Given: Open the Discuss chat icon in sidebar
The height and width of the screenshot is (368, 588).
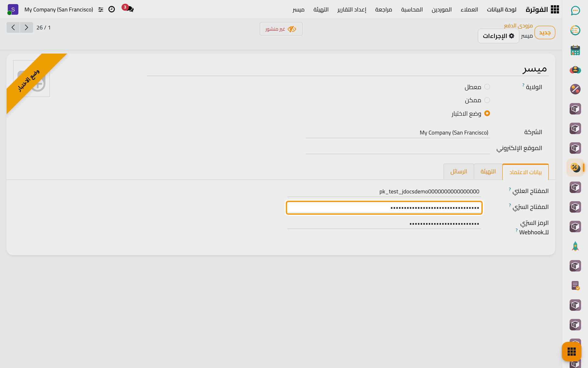Looking at the screenshot, I should [575, 11].
